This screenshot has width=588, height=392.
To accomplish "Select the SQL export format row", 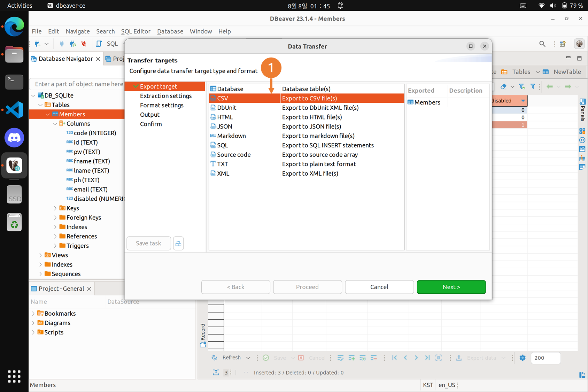I will (307, 145).
